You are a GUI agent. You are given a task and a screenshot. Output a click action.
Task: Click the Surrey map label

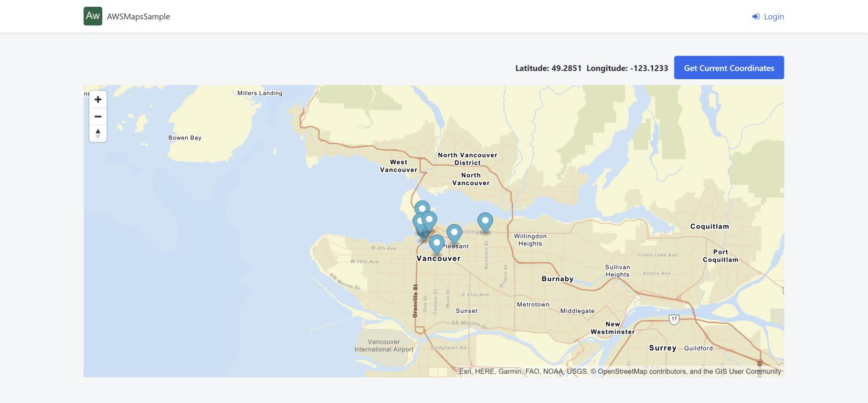tap(663, 348)
